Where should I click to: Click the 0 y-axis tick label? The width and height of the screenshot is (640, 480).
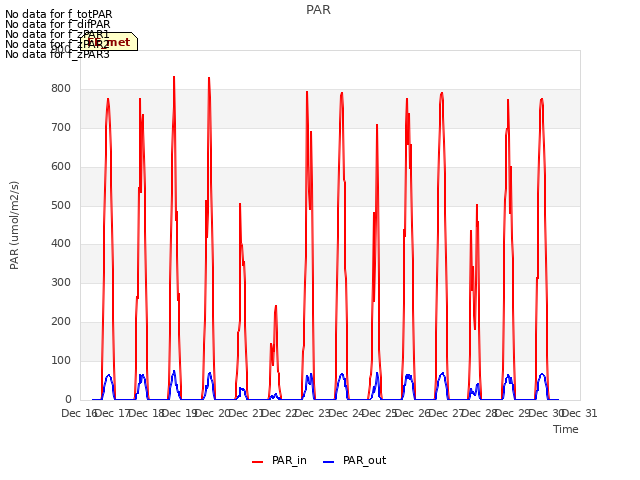(x=68, y=400)
